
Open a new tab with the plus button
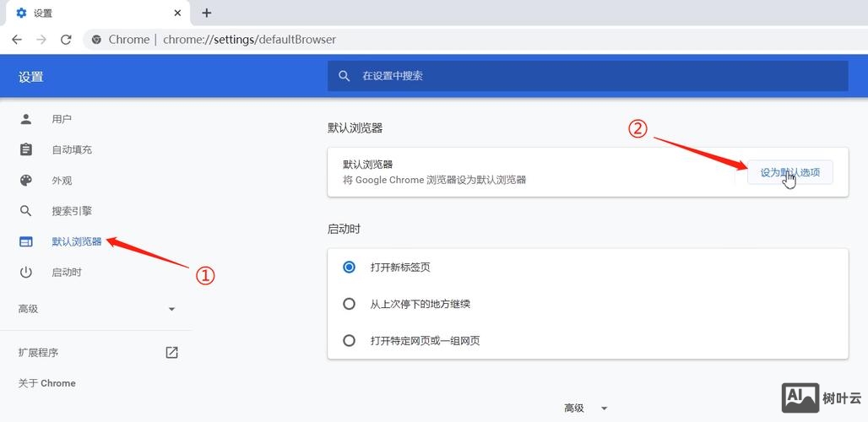[207, 13]
